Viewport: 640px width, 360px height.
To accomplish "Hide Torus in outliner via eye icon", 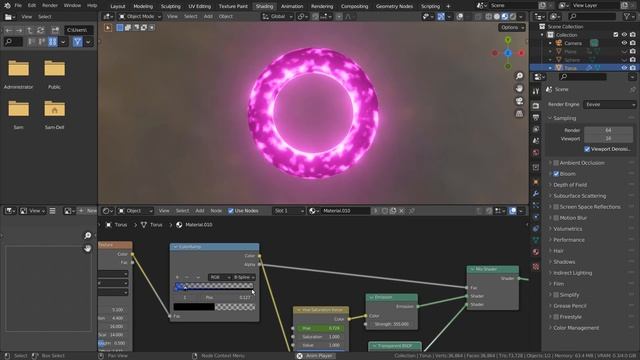I will point(624,68).
